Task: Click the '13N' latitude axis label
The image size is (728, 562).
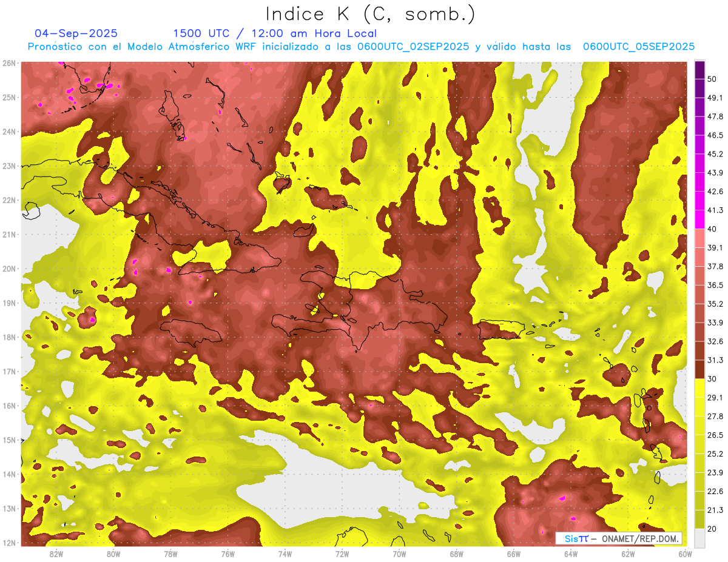Action: point(9,509)
